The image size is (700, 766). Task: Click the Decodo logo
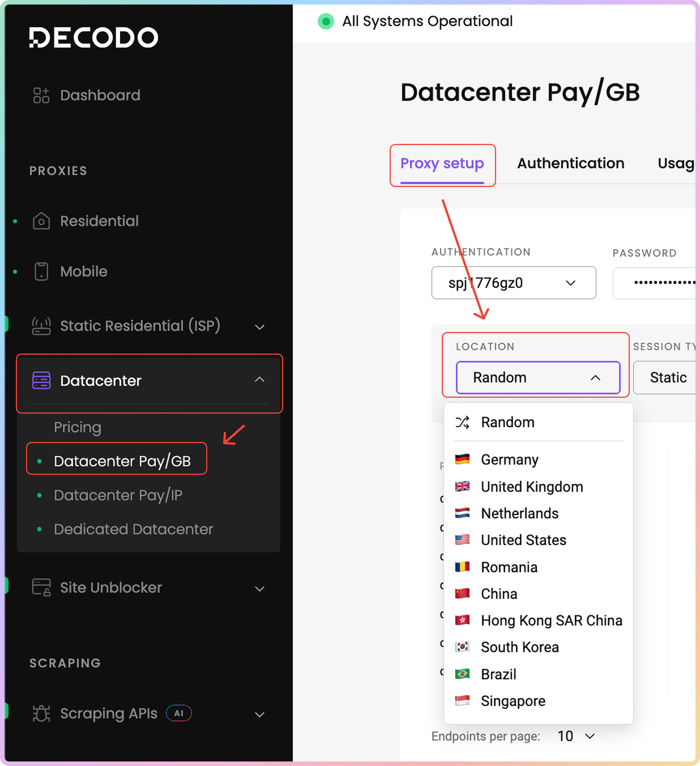pyautogui.click(x=93, y=37)
